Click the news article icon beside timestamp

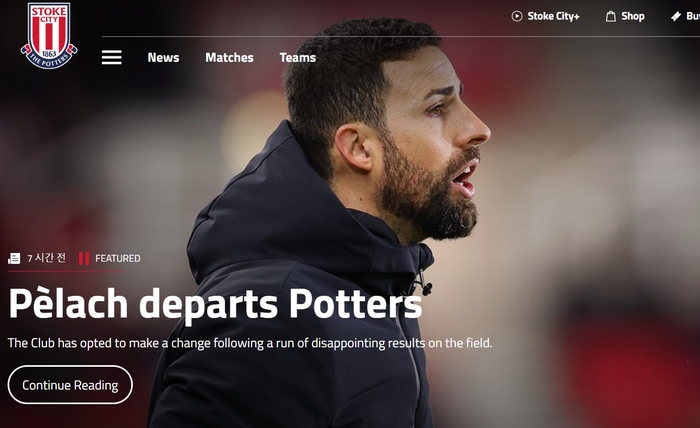tap(14, 258)
